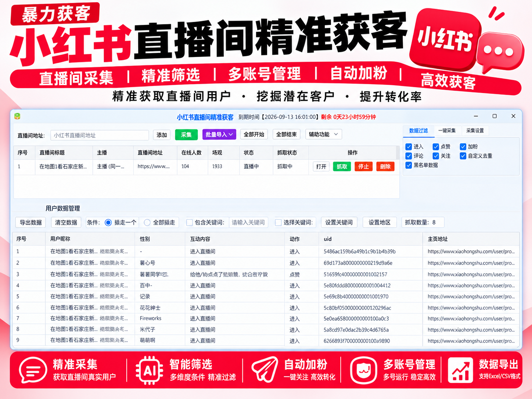Click uid 69d173a8000000000219d9a6e
The image size is (532, 399).
click(358, 263)
